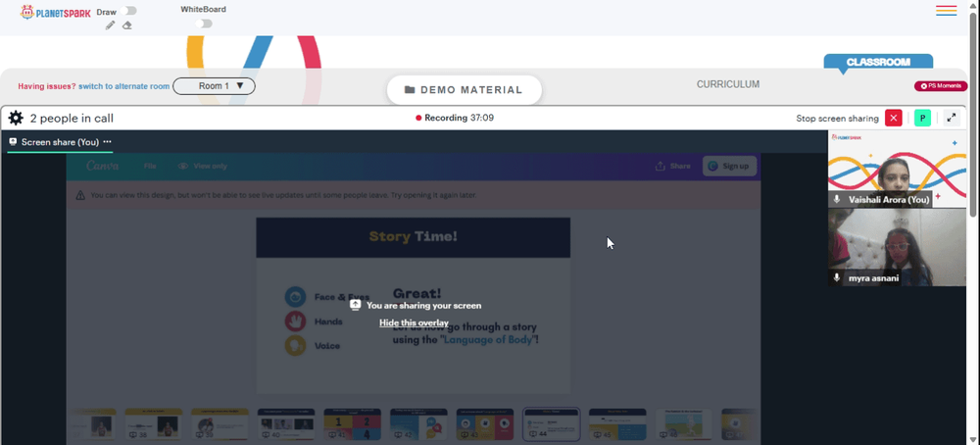This screenshot has height=445, width=980.
Task: Click the Stop screen sharing text
Action: tap(837, 119)
